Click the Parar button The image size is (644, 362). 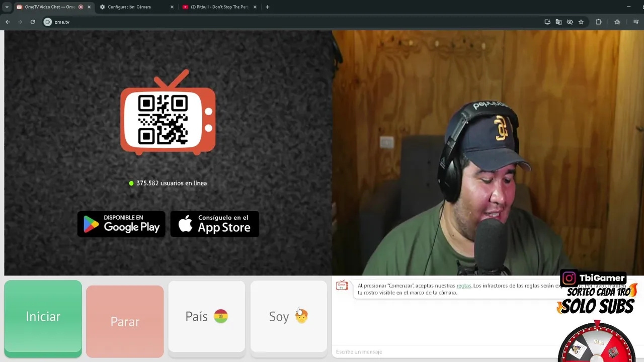click(125, 321)
